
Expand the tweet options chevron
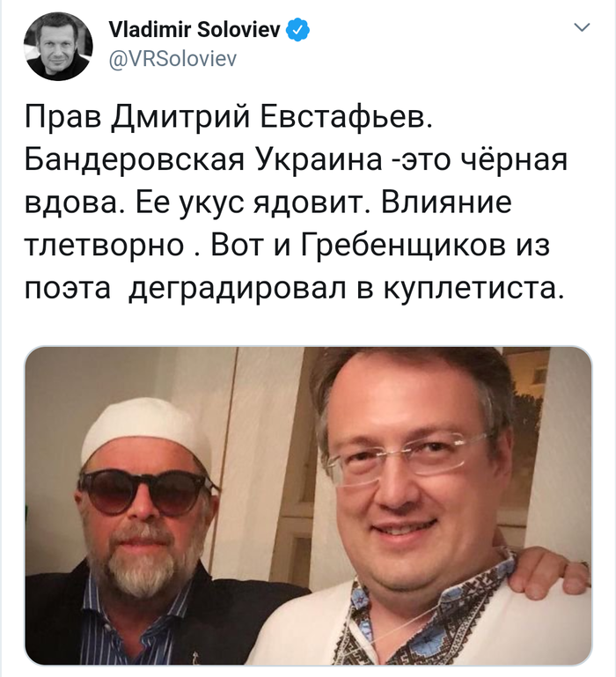582,27
